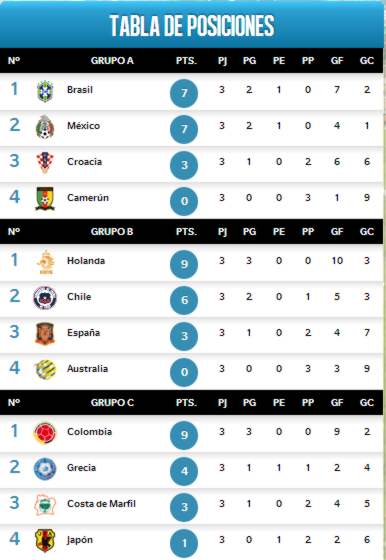Open the Holanda orange lion crest
This screenshot has height=560, width=386.
point(46,262)
